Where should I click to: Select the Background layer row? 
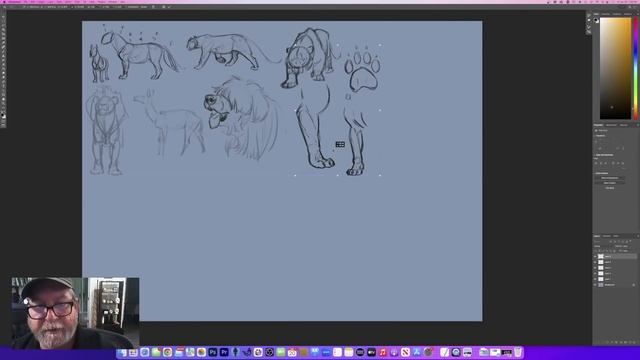615,284
